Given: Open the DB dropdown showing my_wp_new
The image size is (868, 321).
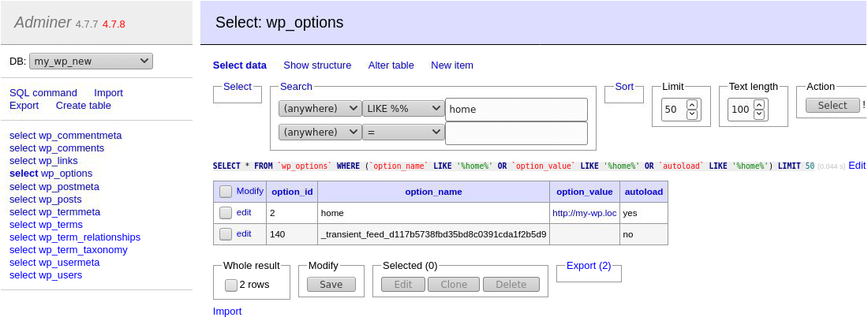Looking at the screenshot, I should point(91,61).
